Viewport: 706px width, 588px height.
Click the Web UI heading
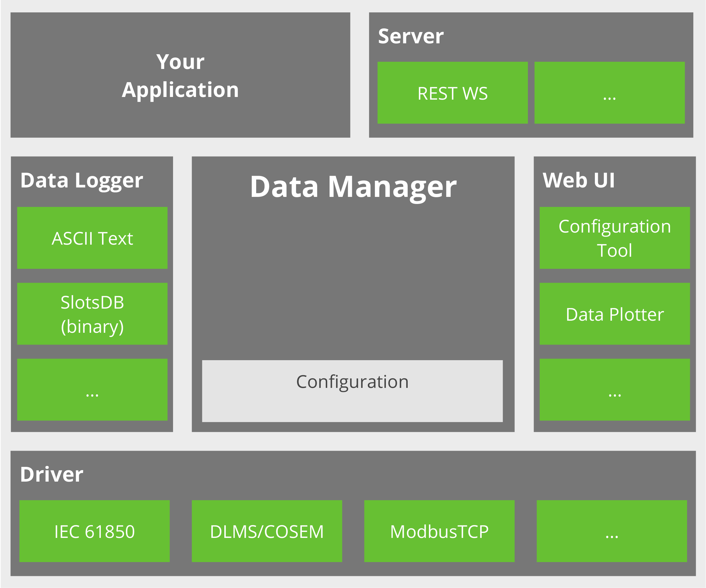(x=579, y=180)
